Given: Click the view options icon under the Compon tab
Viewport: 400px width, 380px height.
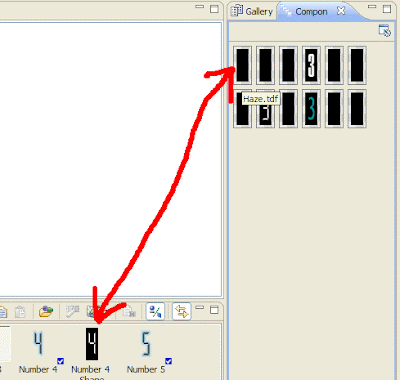Looking at the screenshot, I should 384,31.
